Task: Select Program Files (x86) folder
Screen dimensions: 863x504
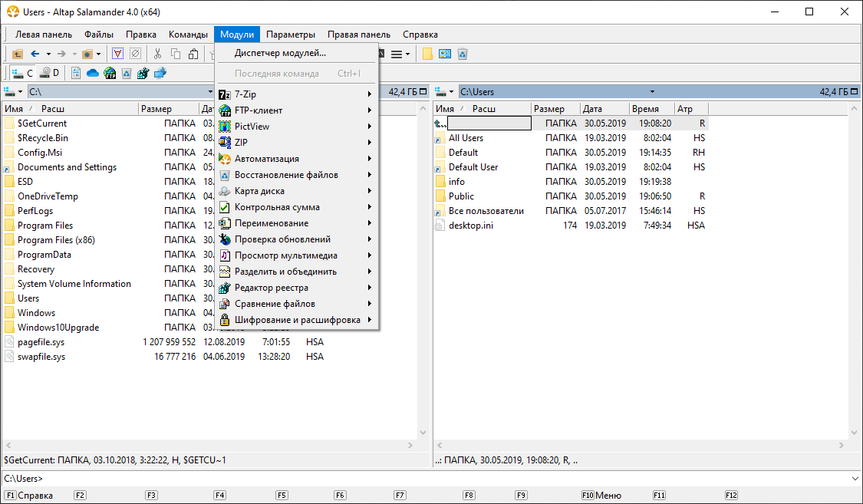Action: [56, 240]
